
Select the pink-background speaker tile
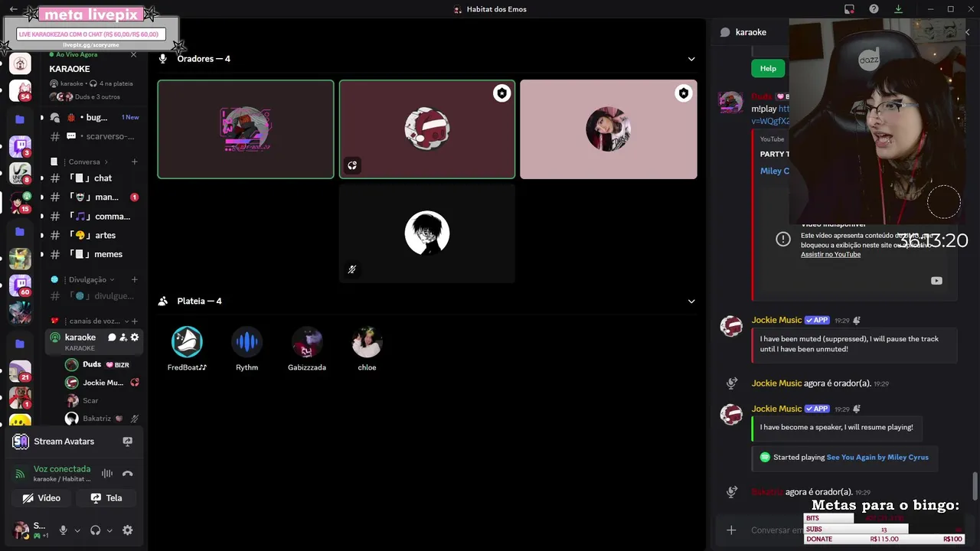[609, 129]
